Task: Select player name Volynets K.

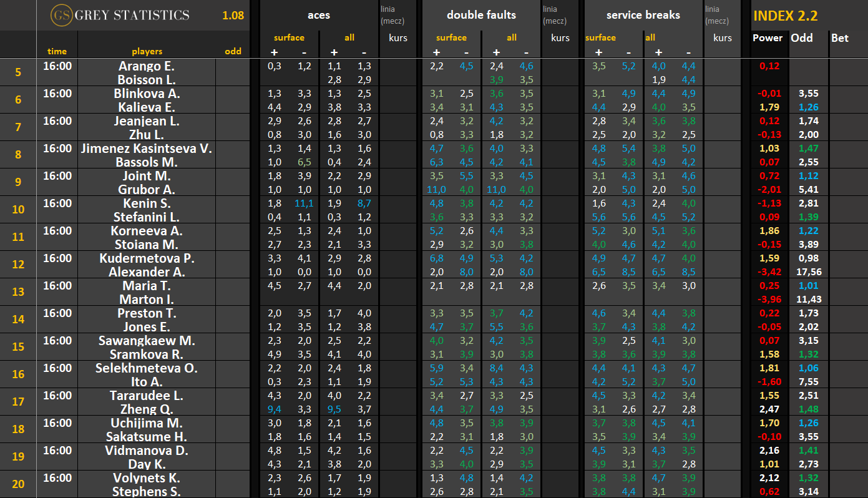Action: pos(147,478)
